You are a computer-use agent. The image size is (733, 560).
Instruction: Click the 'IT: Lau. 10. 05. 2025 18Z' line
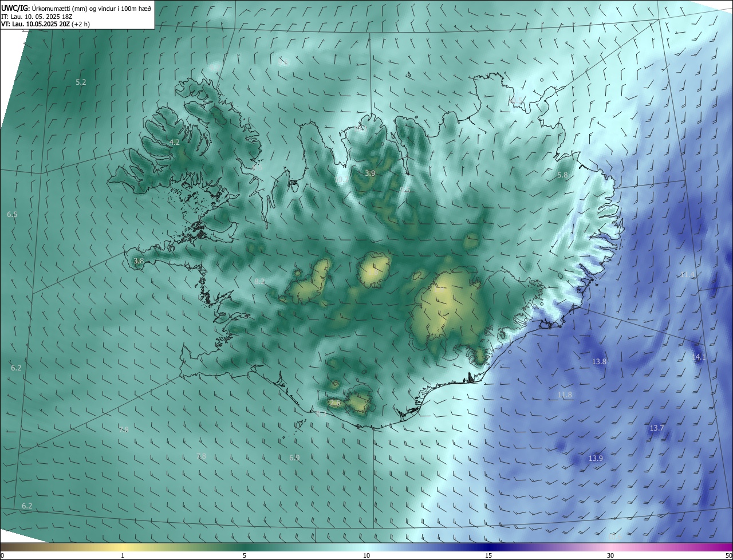[x=36, y=17]
